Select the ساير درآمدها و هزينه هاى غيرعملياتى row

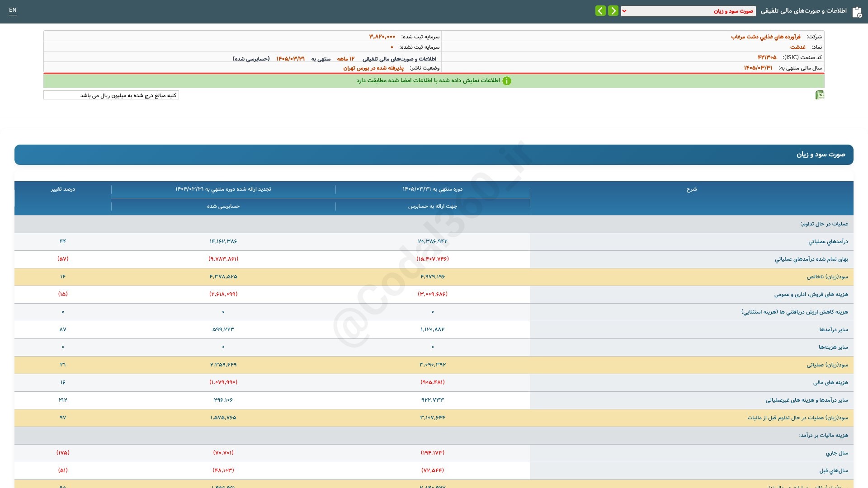tap(434, 400)
